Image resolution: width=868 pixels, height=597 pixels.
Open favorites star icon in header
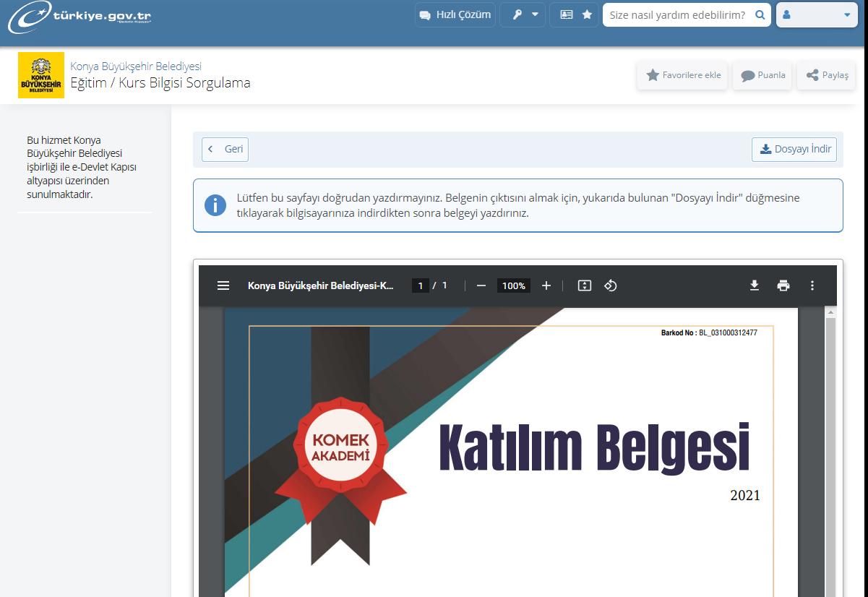pyautogui.click(x=587, y=14)
